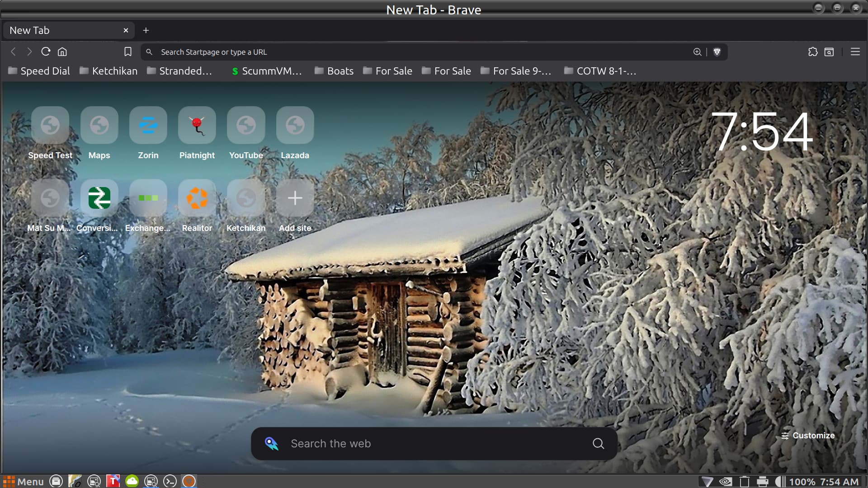Open the zoom magnifier in address bar
Viewport: 868px width, 488px height.
tap(697, 52)
